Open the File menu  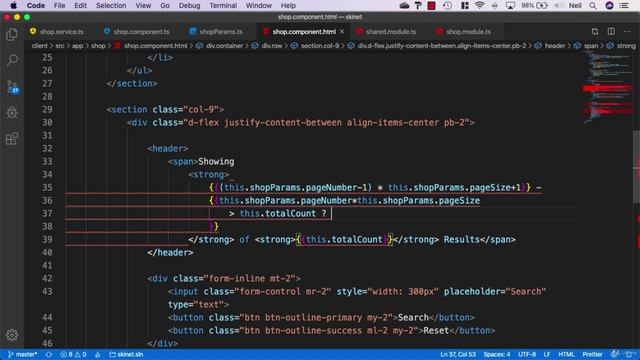tap(60, 5)
